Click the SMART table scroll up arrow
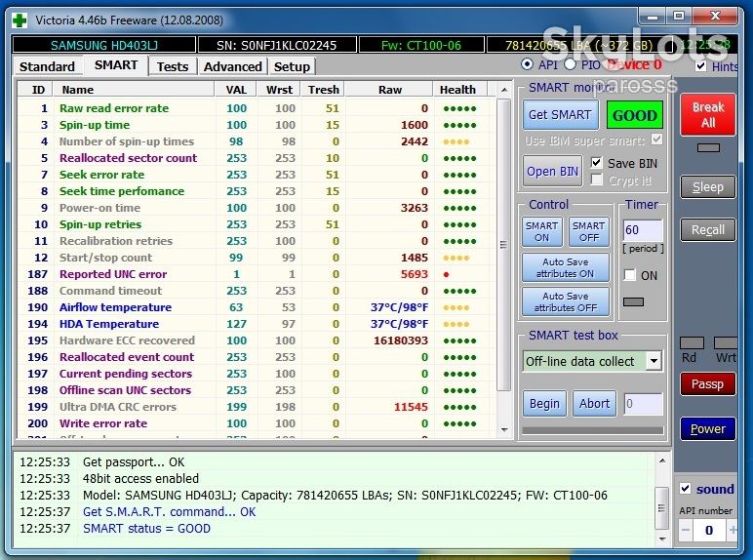The height and width of the screenshot is (560, 753). tap(503, 90)
